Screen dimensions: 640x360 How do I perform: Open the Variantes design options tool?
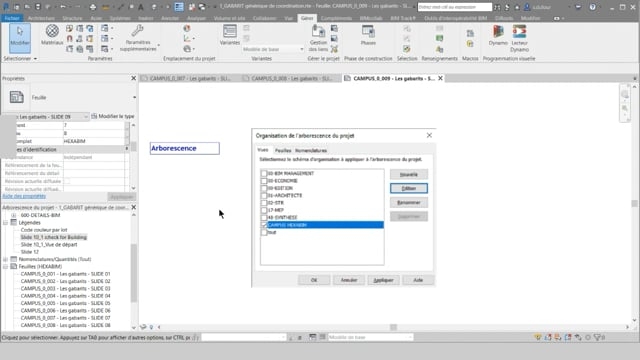click(x=230, y=35)
